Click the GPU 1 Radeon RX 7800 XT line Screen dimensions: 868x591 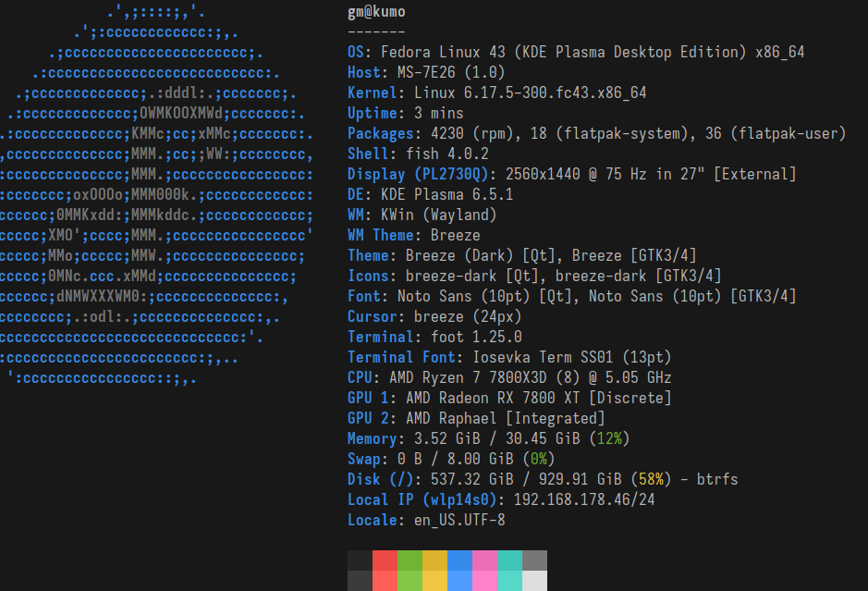point(509,398)
